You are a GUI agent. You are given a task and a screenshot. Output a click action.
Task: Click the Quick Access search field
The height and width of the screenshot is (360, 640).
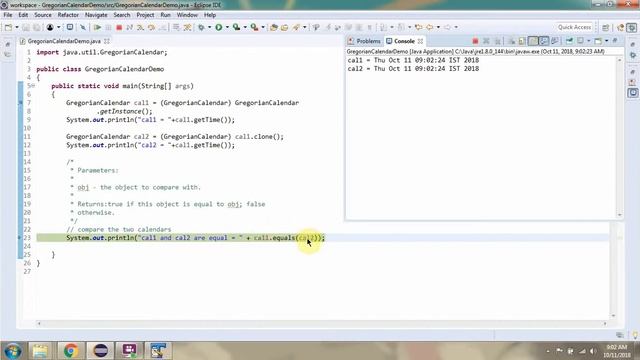point(574,27)
